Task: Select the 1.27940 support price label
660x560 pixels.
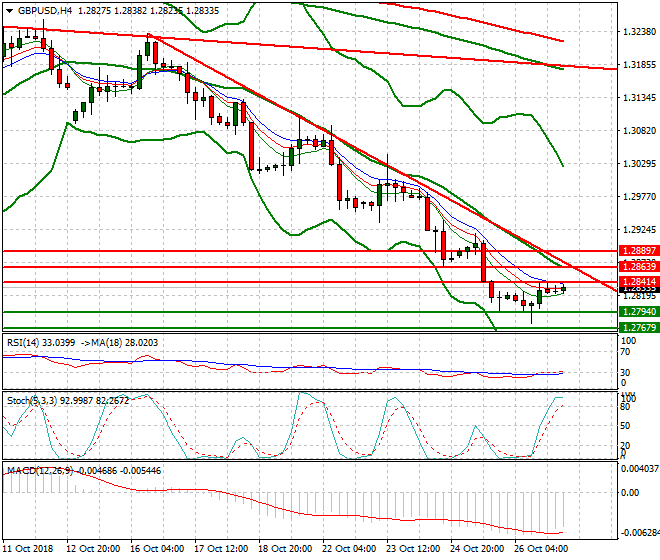Action: (639, 312)
